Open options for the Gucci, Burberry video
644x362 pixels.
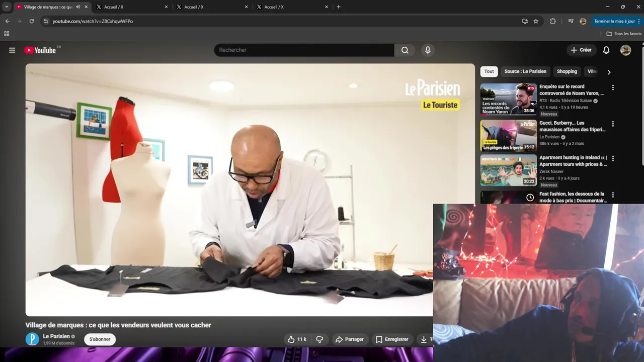[x=613, y=124]
